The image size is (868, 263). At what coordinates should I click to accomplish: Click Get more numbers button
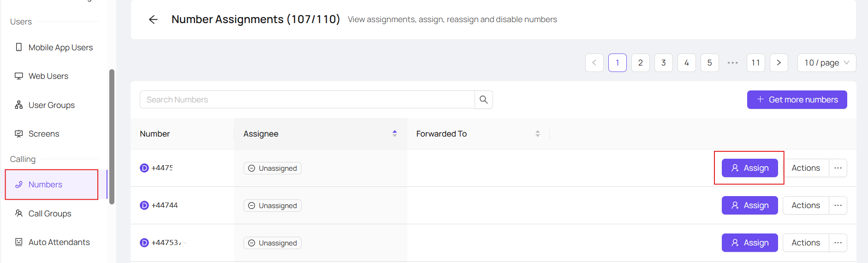click(797, 100)
